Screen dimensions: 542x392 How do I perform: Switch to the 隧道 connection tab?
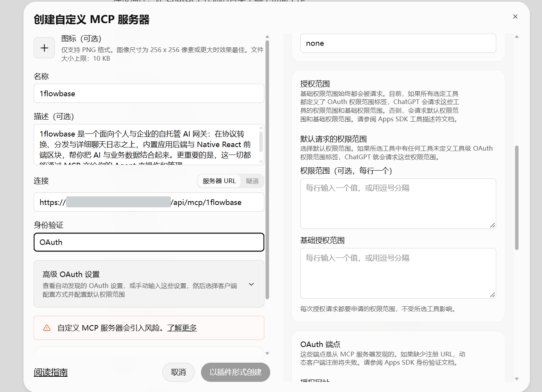[252, 181]
